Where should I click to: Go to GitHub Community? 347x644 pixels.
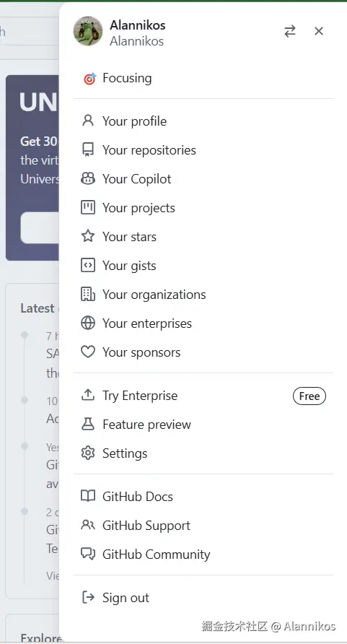coord(203,554)
